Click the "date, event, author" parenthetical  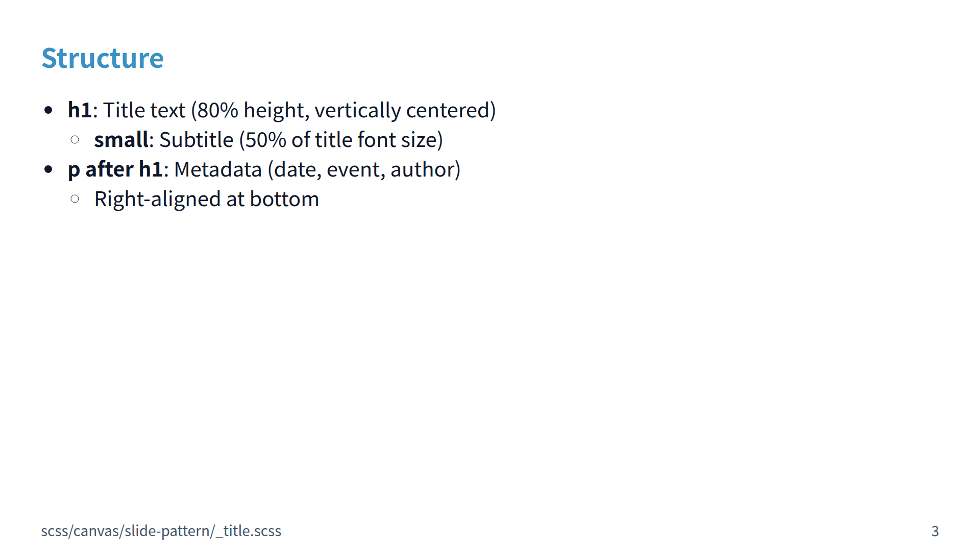tap(364, 169)
